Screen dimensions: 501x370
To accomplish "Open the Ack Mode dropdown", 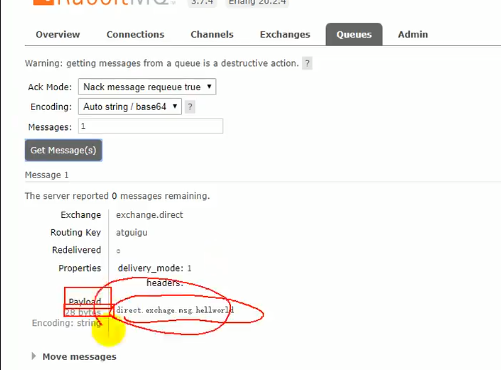I will pyautogui.click(x=147, y=87).
